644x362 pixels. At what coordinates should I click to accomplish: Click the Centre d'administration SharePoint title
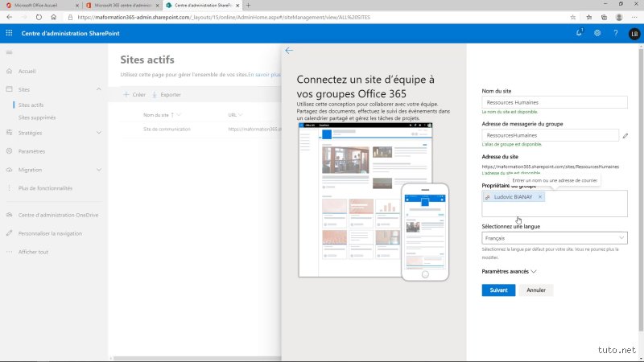[70, 33]
